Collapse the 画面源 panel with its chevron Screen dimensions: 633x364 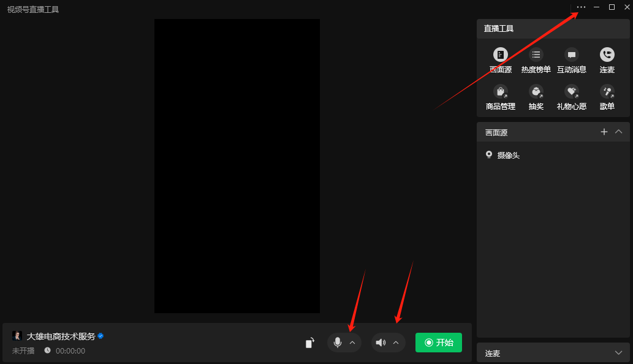coord(619,132)
